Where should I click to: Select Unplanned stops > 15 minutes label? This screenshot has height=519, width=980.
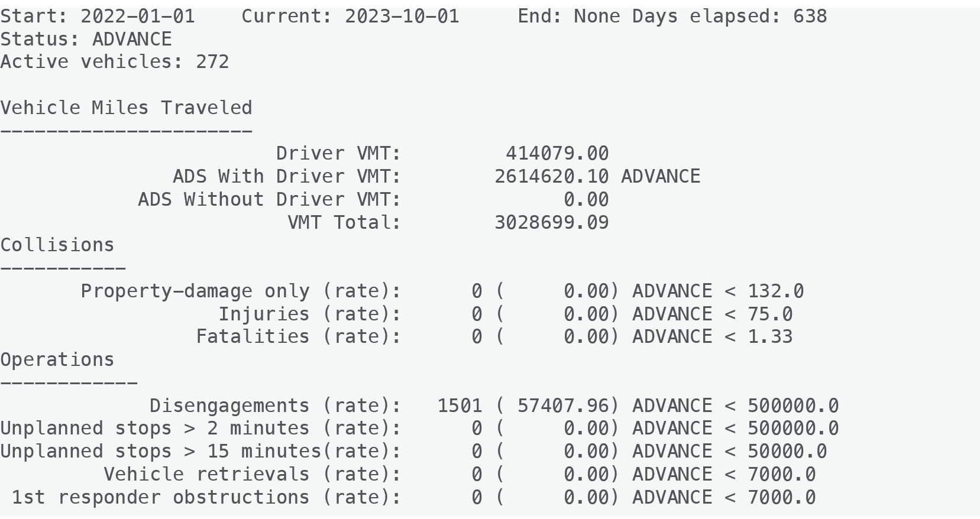click(x=200, y=451)
